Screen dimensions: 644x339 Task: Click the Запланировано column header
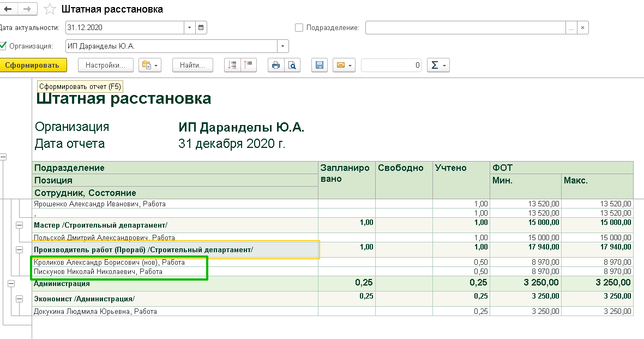(x=347, y=180)
